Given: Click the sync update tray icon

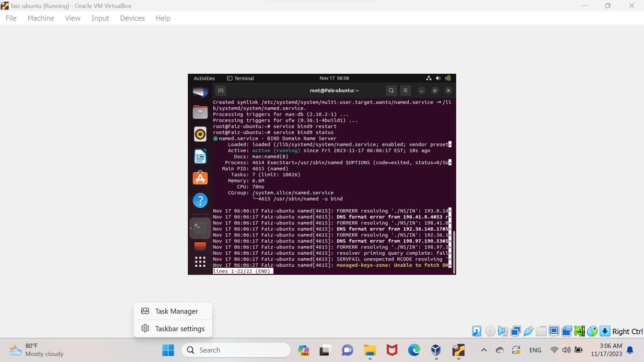Looking at the screenshot, I should (x=516, y=350).
